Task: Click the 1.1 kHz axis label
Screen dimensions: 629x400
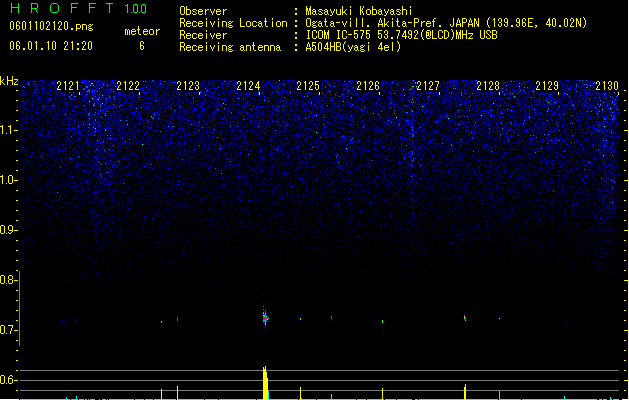Action: [8, 130]
